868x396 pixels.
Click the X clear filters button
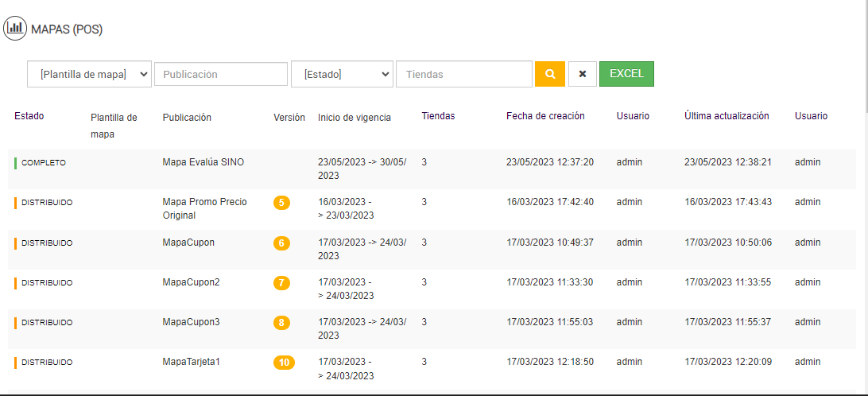click(582, 74)
